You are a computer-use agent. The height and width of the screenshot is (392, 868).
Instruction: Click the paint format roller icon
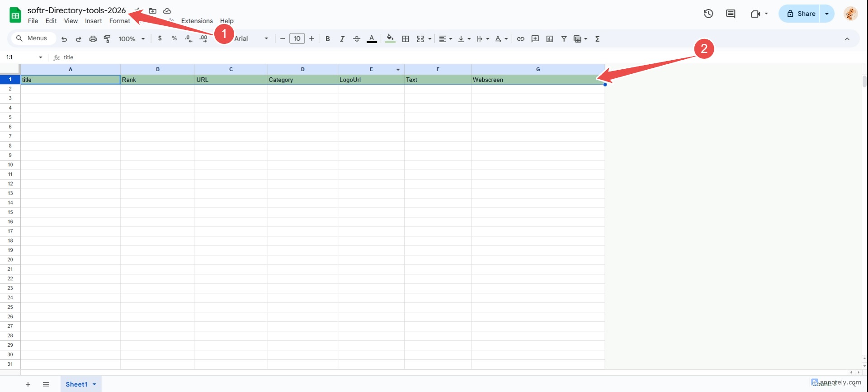[107, 39]
